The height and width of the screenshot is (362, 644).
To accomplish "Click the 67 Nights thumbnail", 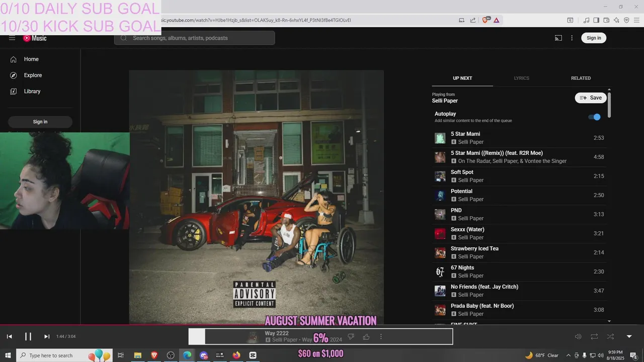I will [440, 272].
